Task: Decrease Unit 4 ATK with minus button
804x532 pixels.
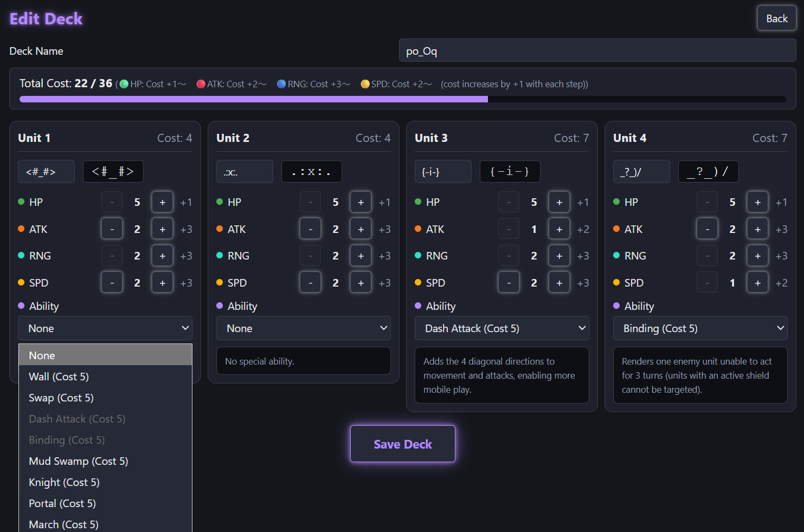Action: coord(707,229)
